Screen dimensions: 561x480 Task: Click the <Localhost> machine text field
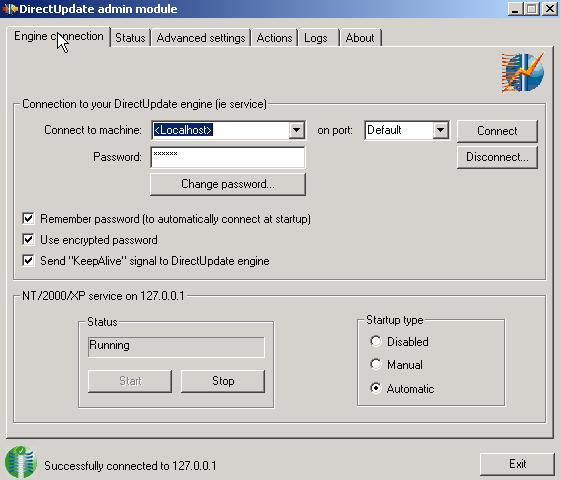pyautogui.click(x=220, y=130)
